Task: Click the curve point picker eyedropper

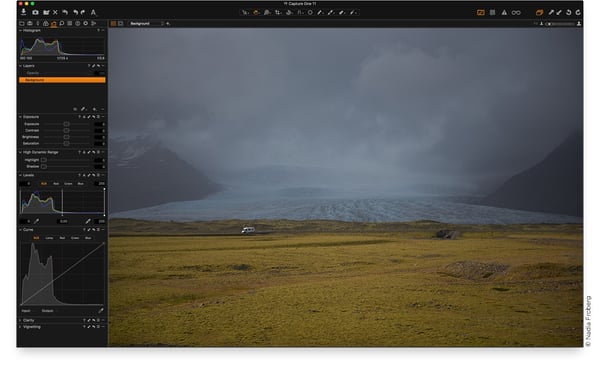Action: click(101, 311)
